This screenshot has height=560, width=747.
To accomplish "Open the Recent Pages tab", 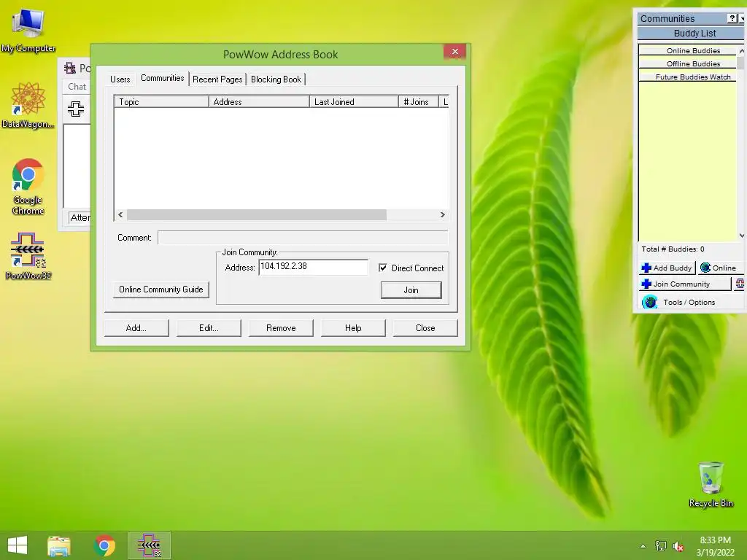I will click(x=217, y=79).
